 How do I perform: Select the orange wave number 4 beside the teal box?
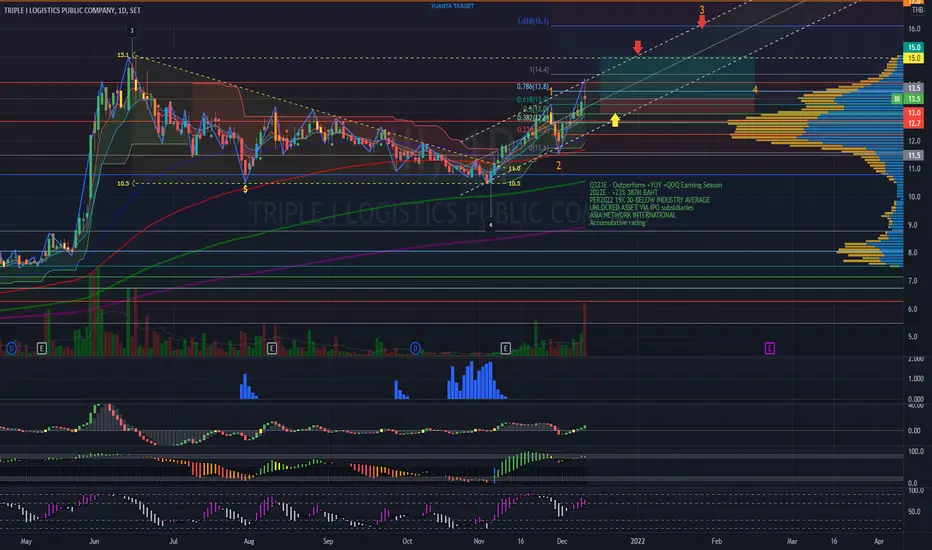tap(755, 90)
